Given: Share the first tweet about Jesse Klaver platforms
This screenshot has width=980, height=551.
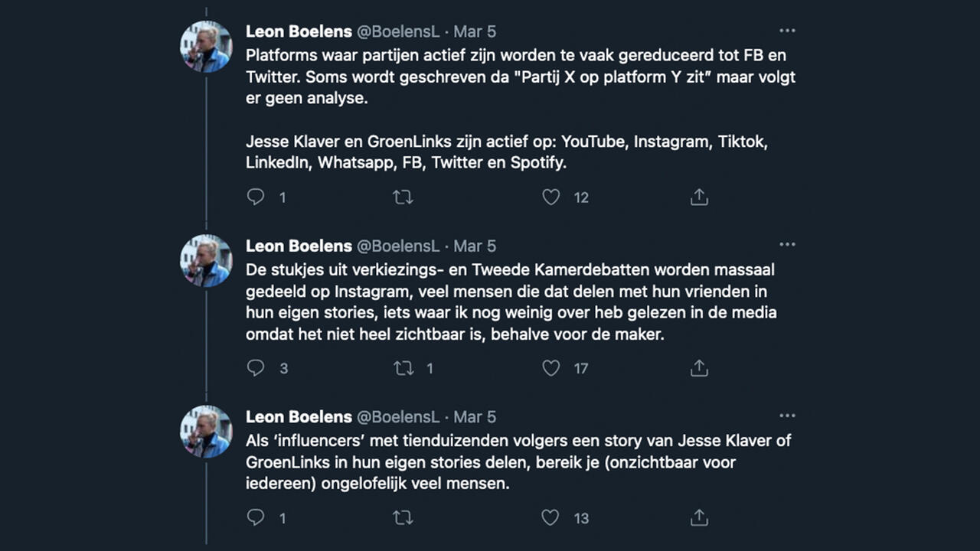Looking at the screenshot, I should click(698, 197).
